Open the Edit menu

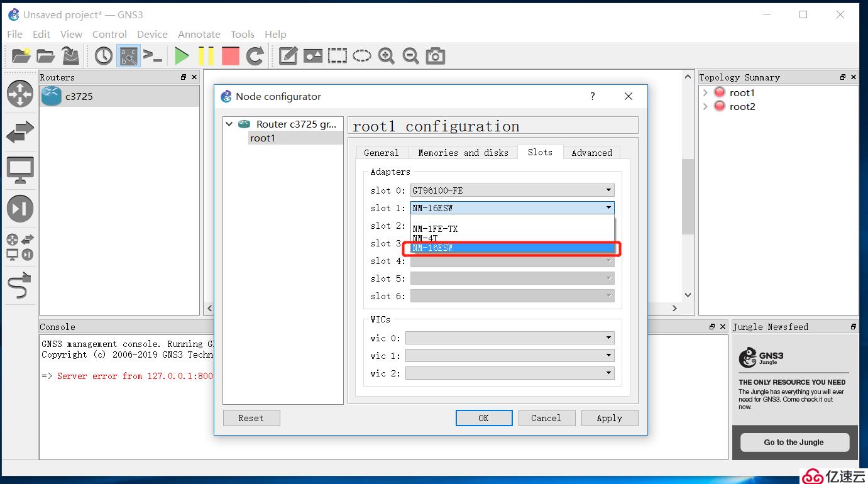point(41,34)
